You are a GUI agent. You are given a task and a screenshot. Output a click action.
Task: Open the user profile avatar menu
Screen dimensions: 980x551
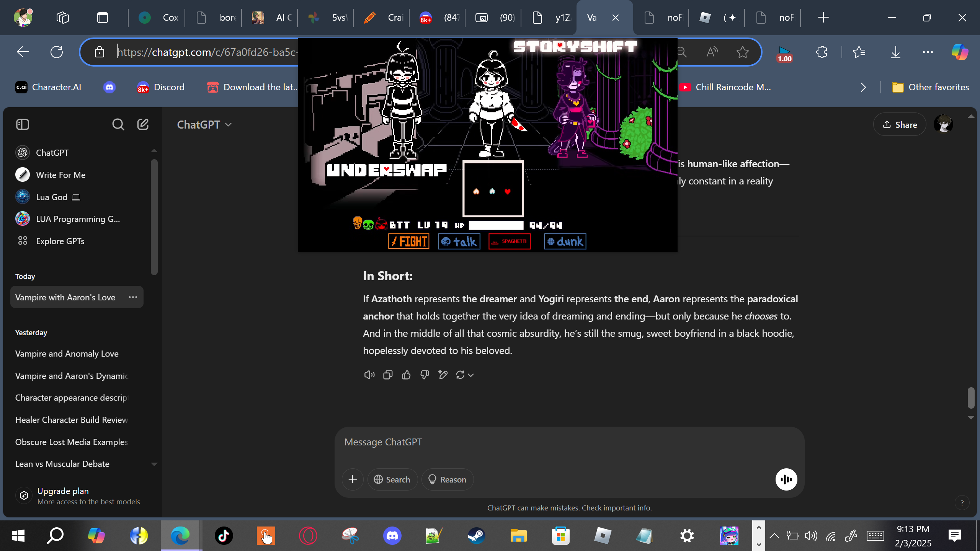coord(943,124)
